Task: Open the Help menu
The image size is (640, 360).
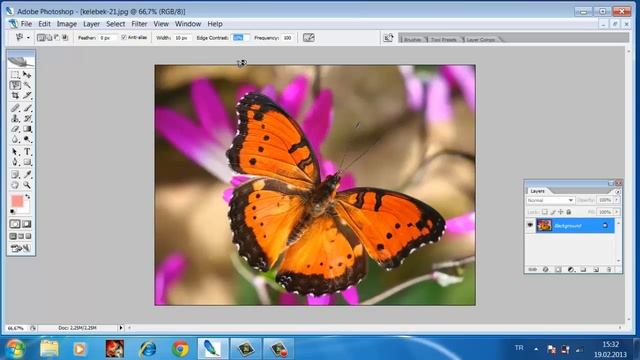Action: tap(215, 24)
